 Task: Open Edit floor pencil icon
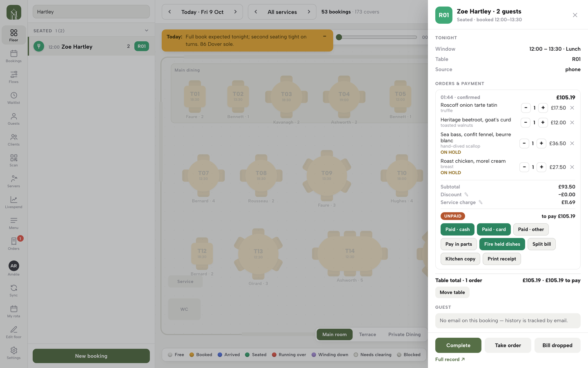[13, 332]
